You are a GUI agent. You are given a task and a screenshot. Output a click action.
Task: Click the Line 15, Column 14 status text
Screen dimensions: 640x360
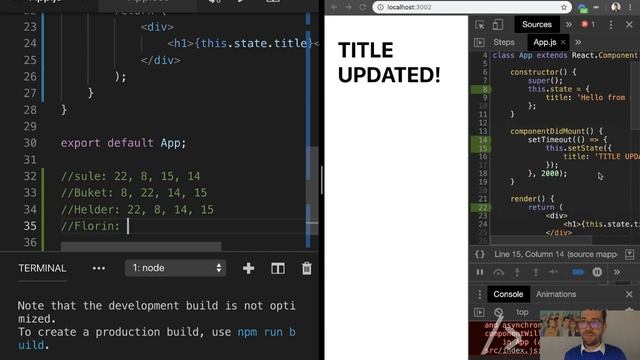[x=556, y=254]
